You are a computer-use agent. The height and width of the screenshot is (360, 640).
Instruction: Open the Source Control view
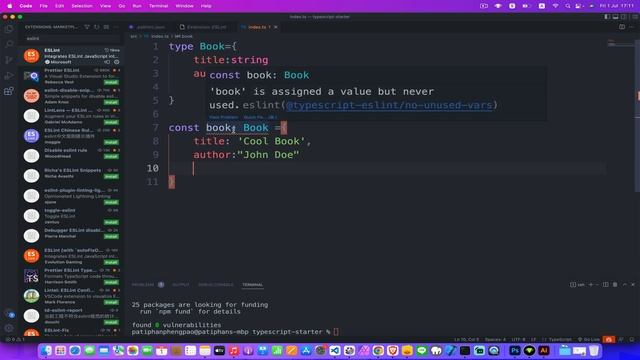point(9,60)
